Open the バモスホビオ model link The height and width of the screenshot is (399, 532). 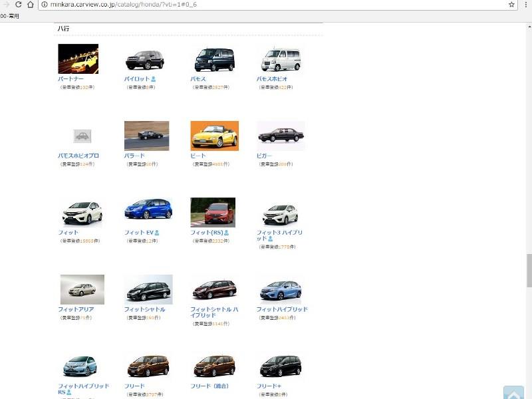coord(272,79)
